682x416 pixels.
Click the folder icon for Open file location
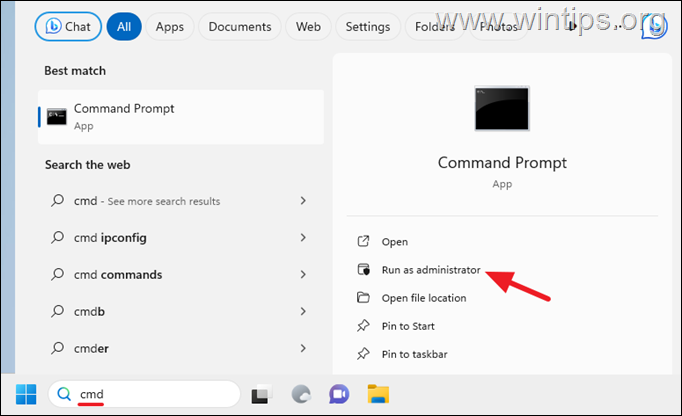pos(363,298)
